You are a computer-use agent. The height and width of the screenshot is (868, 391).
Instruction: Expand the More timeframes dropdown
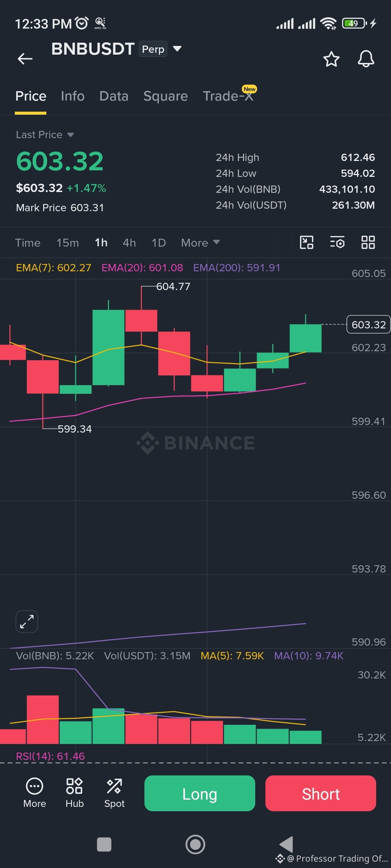point(201,243)
